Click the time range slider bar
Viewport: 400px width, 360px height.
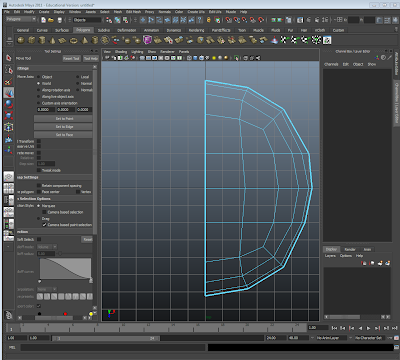(x=106, y=338)
